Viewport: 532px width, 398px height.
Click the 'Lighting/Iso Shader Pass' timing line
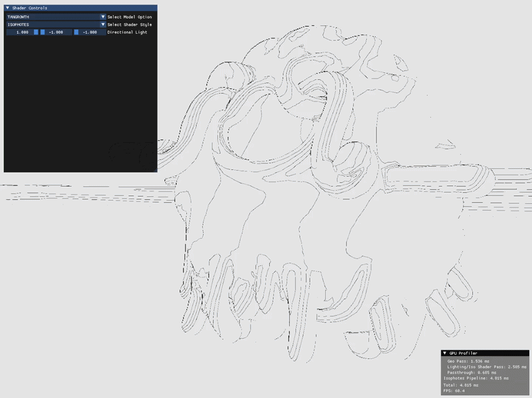[487, 367]
